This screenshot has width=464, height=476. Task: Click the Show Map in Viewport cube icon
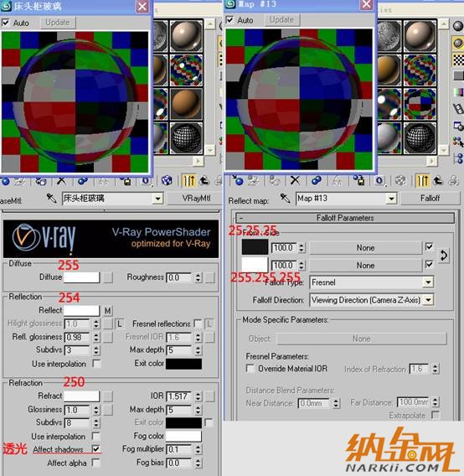pos(167,181)
